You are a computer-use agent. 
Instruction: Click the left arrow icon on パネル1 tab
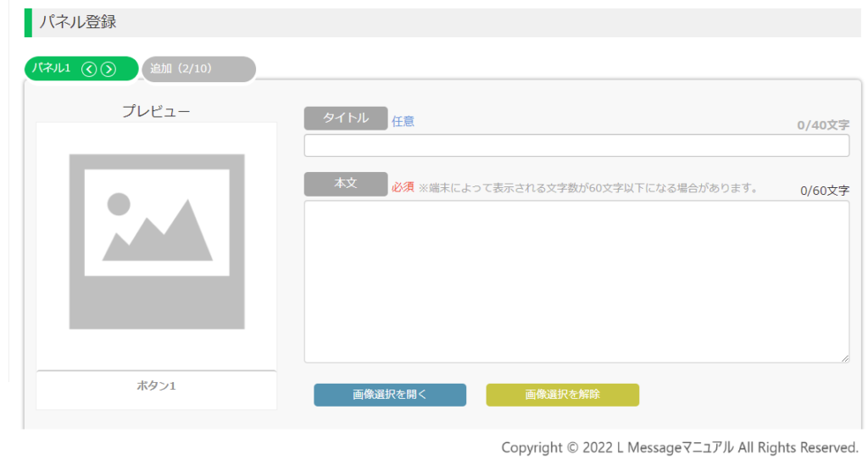pos(89,69)
